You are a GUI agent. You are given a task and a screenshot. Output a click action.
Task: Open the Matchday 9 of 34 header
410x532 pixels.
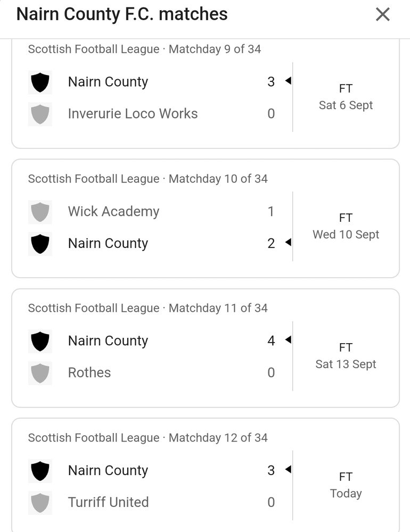click(144, 49)
